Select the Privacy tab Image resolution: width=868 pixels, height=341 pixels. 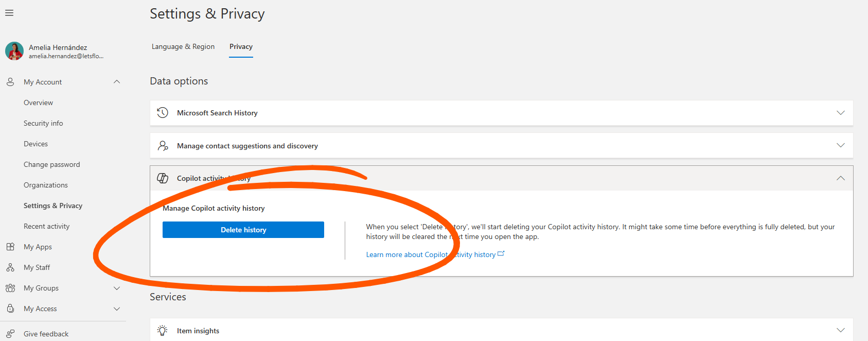pyautogui.click(x=241, y=46)
